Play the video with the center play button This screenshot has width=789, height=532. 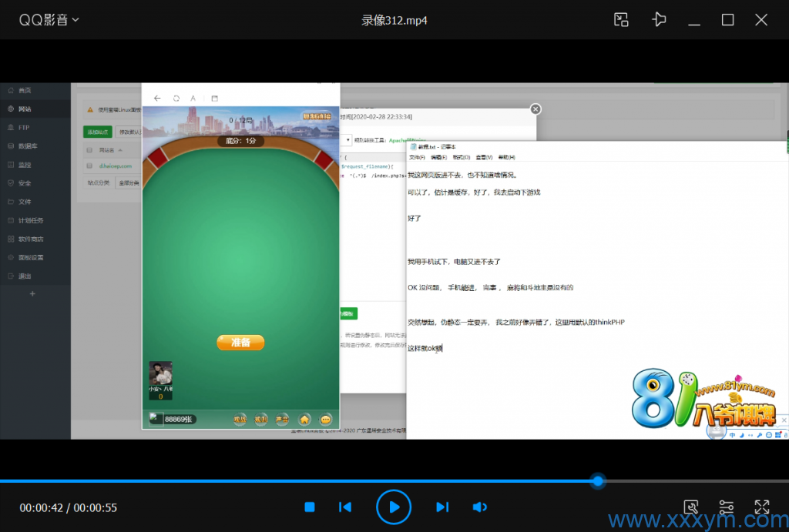pos(394,507)
